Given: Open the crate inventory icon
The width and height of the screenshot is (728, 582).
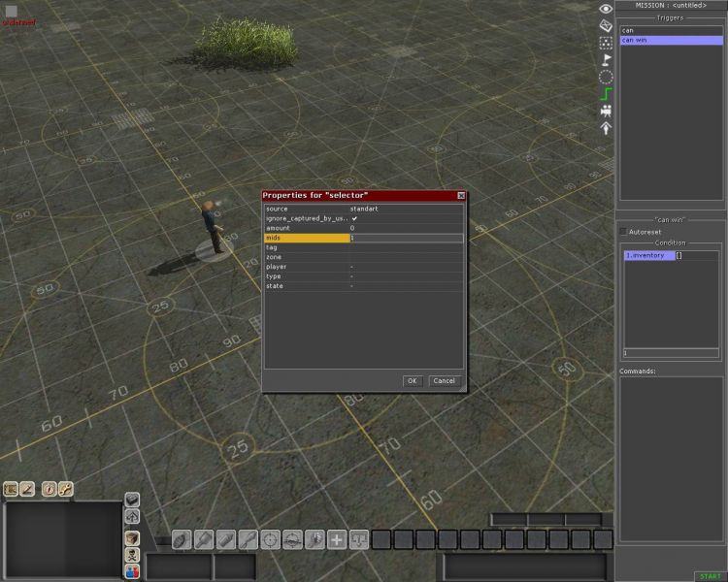Looking at the screenshot, I should tap(132, 538).
